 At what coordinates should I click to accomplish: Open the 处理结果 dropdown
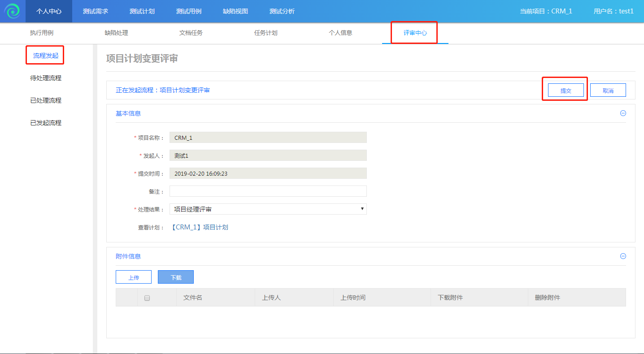pos(268,209)
